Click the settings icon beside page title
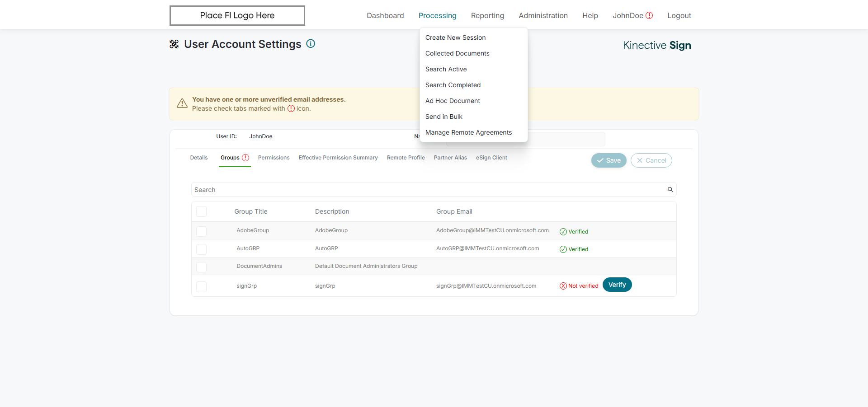 (174, 44)
